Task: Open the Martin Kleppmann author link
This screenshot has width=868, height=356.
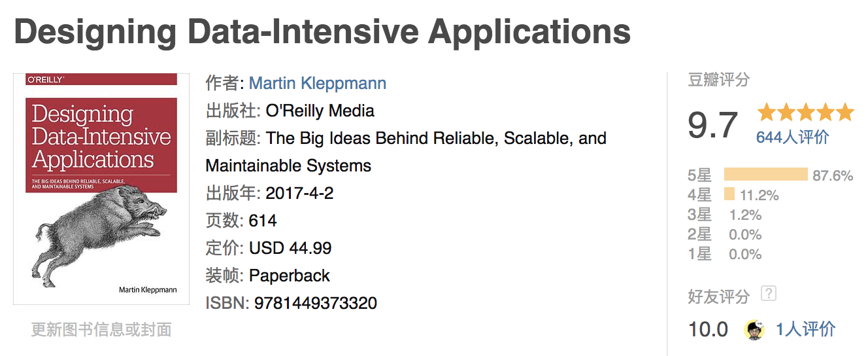Action: 318,84
